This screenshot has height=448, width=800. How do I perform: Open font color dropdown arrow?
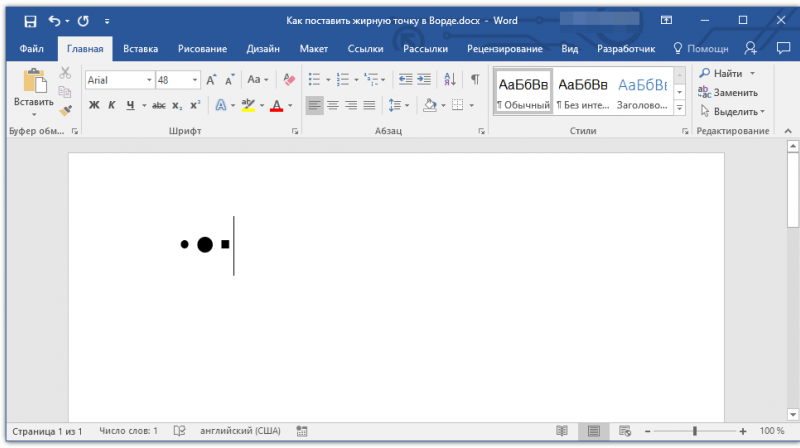click(x=290, y=106)
